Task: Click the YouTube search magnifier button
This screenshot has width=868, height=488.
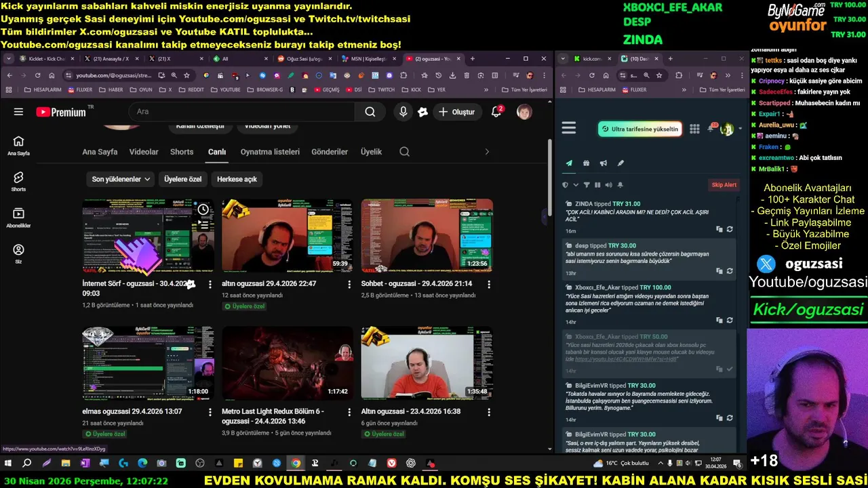Action: 370,112
